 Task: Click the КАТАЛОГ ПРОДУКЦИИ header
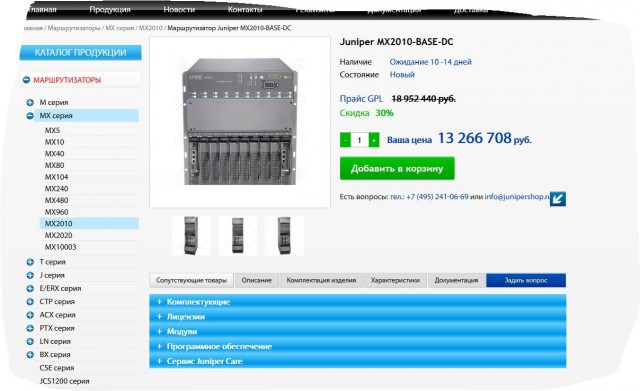[80, 53]
